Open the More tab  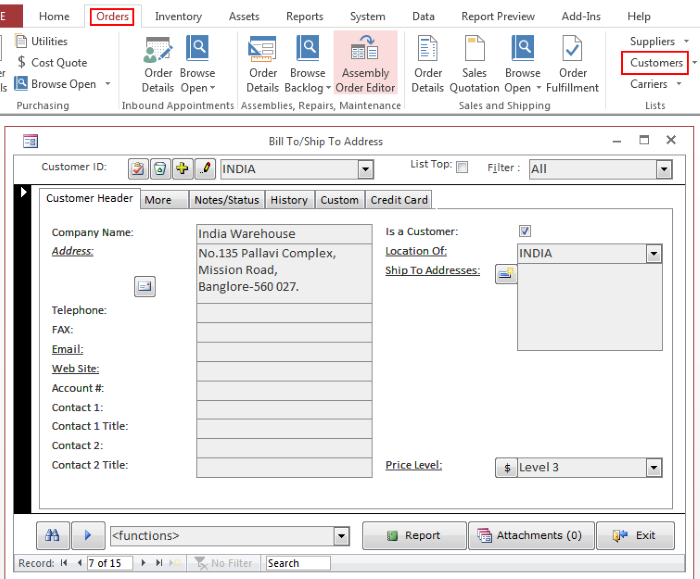coord(164,200)
